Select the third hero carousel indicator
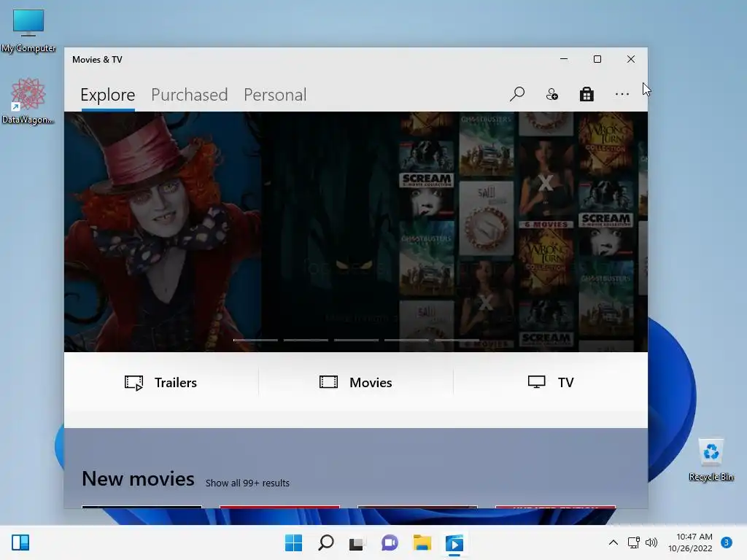Viewport: 747px width, 560px height. (x=356, y=340)
